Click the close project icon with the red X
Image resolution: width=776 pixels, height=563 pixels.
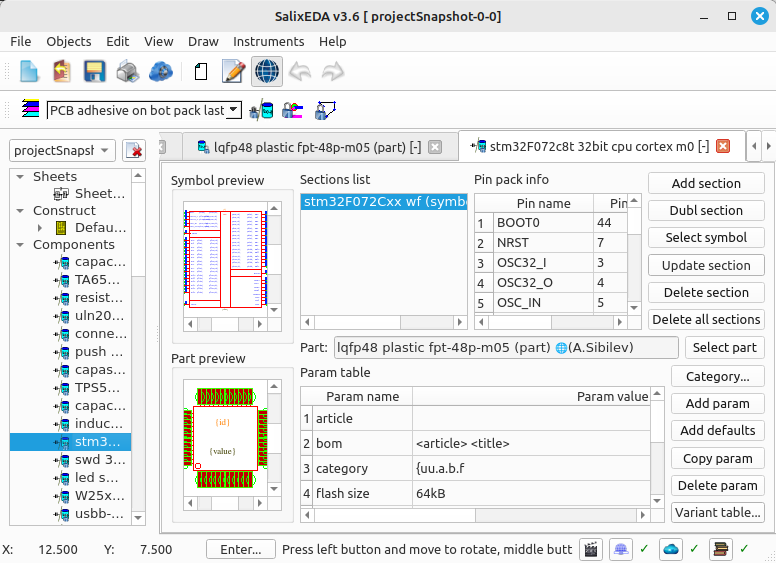(134, 150)
